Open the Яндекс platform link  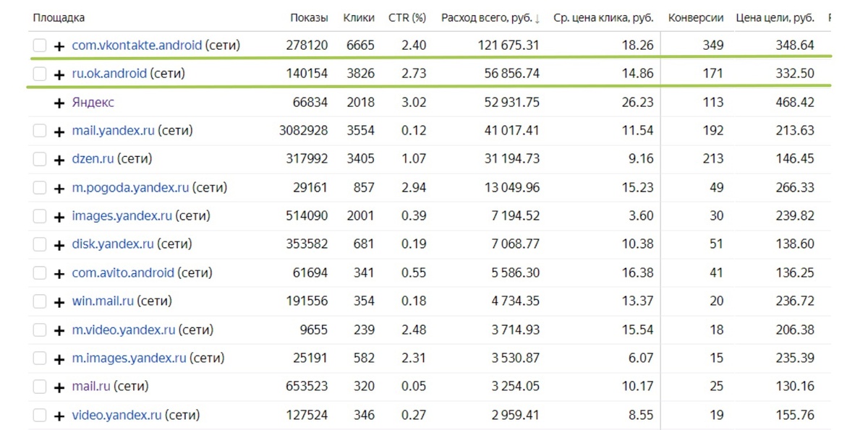point(93,102)
